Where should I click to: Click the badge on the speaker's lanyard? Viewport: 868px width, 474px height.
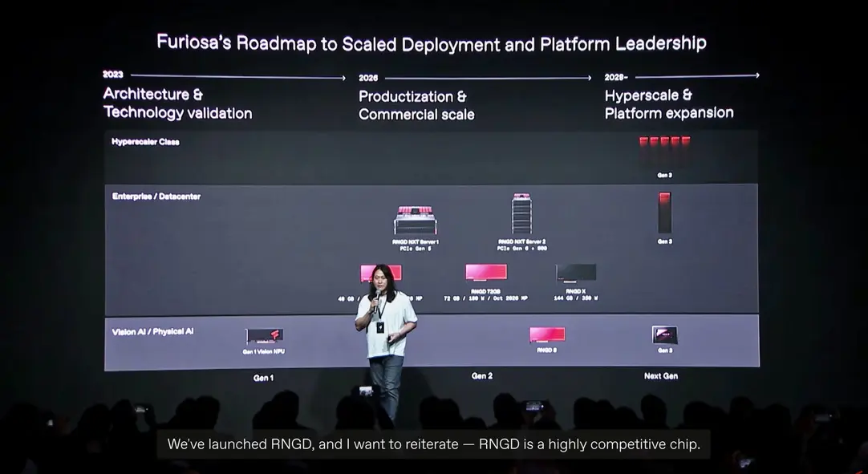(x=381, y=327)
